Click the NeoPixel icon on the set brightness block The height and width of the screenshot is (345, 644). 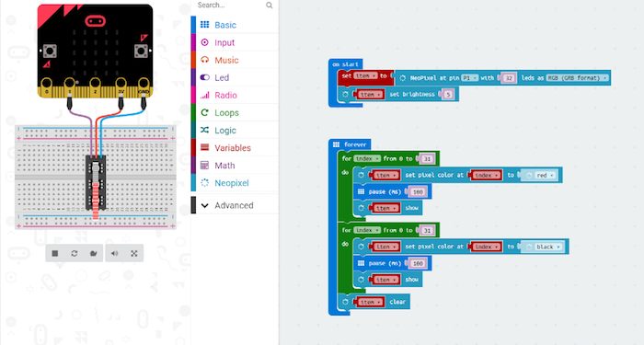(345, 95)
